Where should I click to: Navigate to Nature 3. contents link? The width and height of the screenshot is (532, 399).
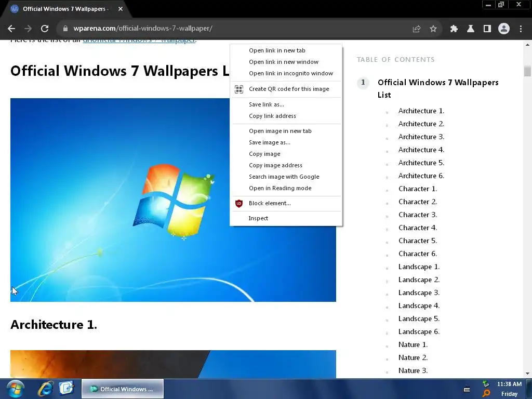pos(413,370)
